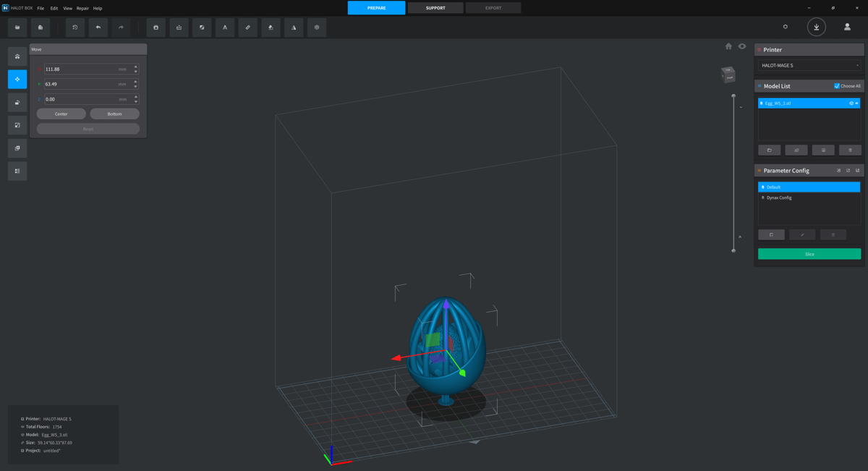Open the Repair menu

(82, 9)
